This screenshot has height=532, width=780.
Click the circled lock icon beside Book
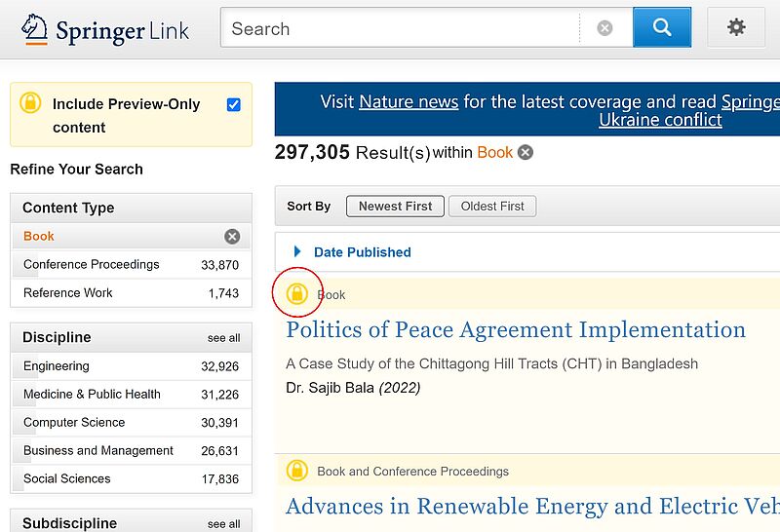point(297,294)
